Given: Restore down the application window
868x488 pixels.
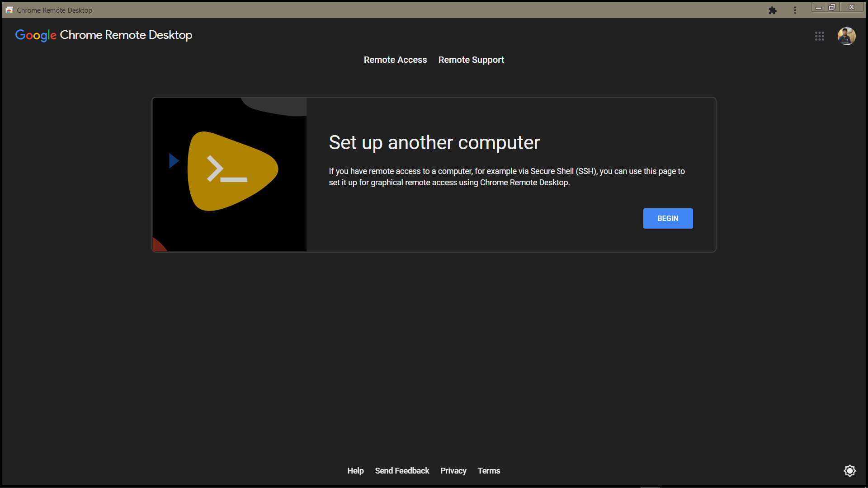Looking at the screenshot, I should [832, 7].
